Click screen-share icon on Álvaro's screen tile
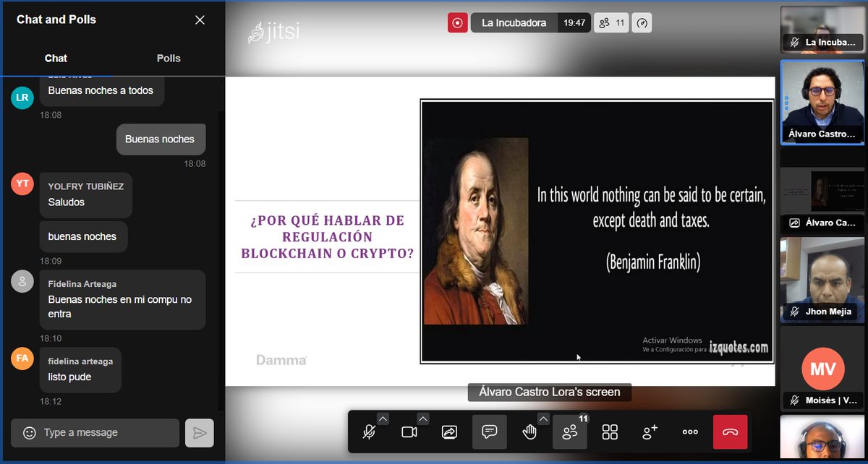Screen dimensions: 868x464 coord(794,223)
